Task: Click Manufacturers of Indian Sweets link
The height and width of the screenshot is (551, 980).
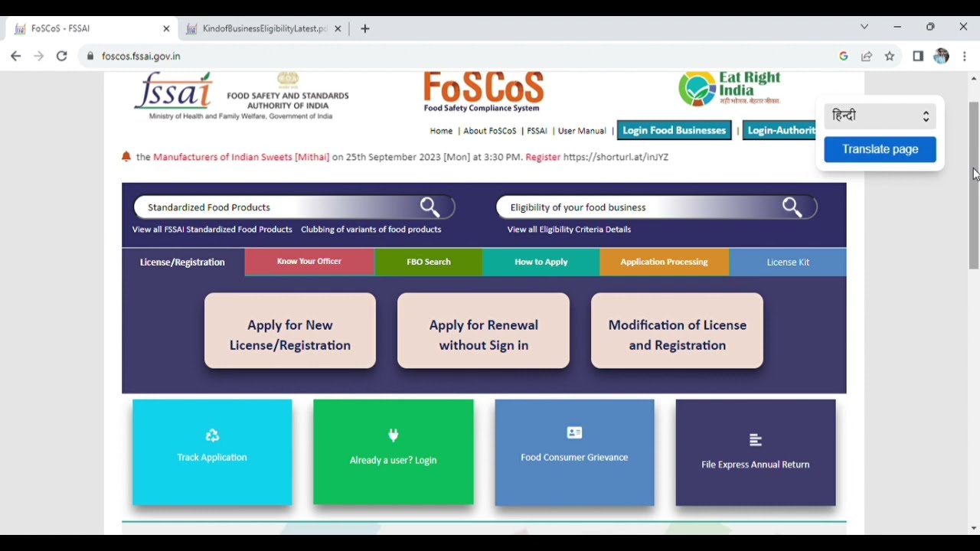Action: point(241,157)
